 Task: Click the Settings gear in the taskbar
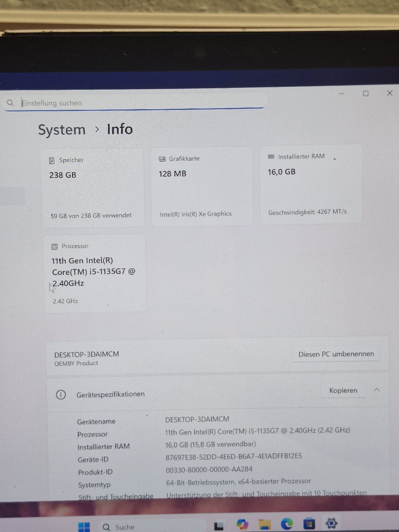coord(331,523)
